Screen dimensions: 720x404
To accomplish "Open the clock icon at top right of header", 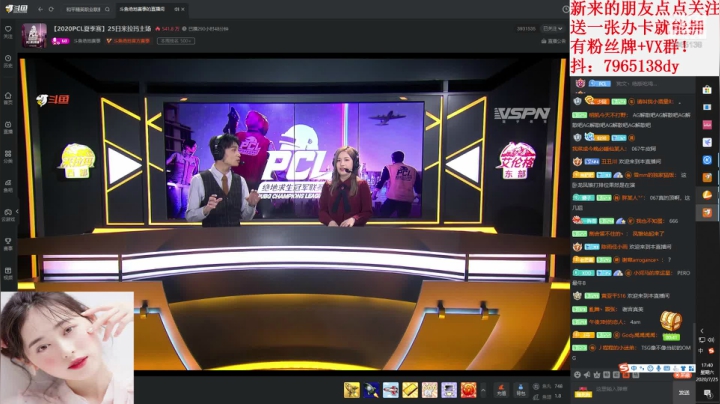I will tap(566, 9).
